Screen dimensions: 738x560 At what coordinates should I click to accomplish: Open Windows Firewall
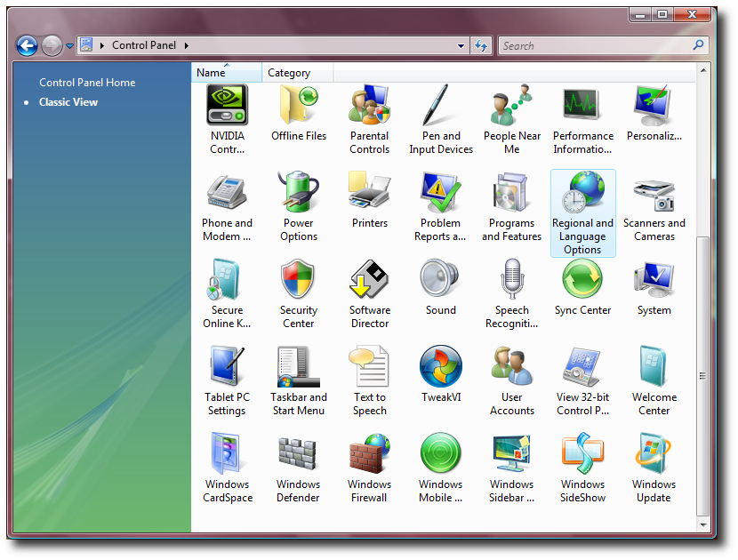click(370, 468)
